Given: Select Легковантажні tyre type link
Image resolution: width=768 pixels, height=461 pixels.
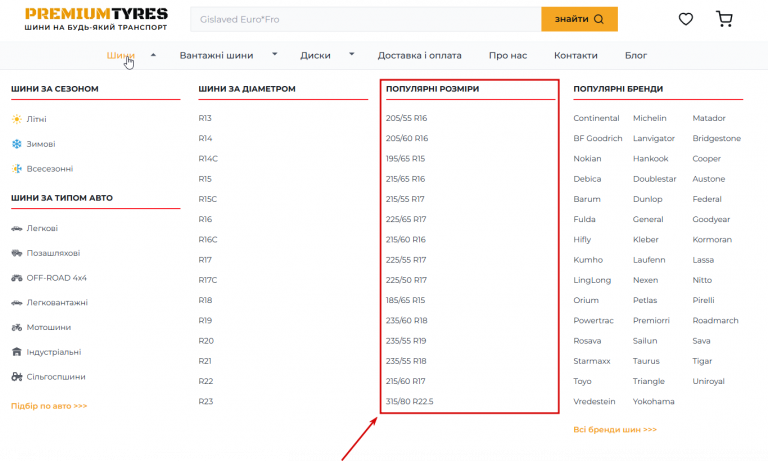Looking at the screenshot, I should coord(57,303).
